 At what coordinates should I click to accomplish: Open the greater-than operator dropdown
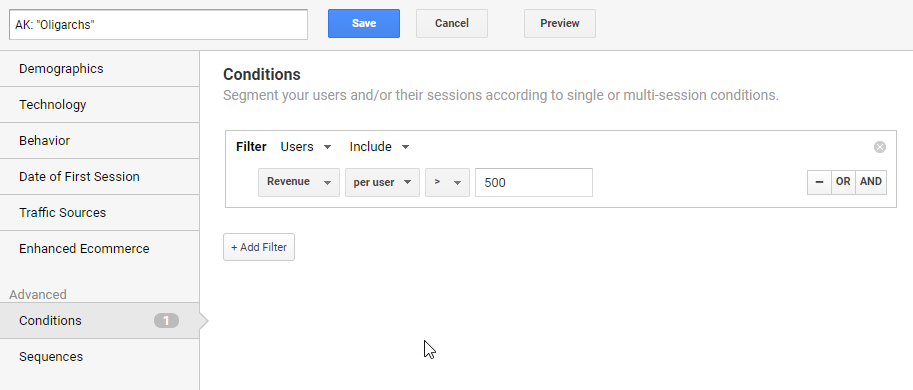pos(447,183)
